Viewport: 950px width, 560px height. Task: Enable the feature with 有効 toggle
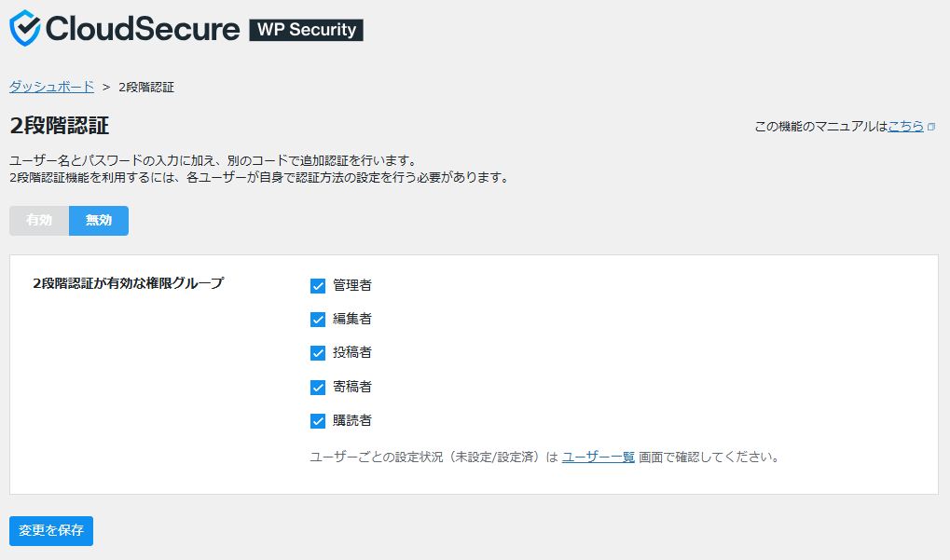[x=38, y=221]
